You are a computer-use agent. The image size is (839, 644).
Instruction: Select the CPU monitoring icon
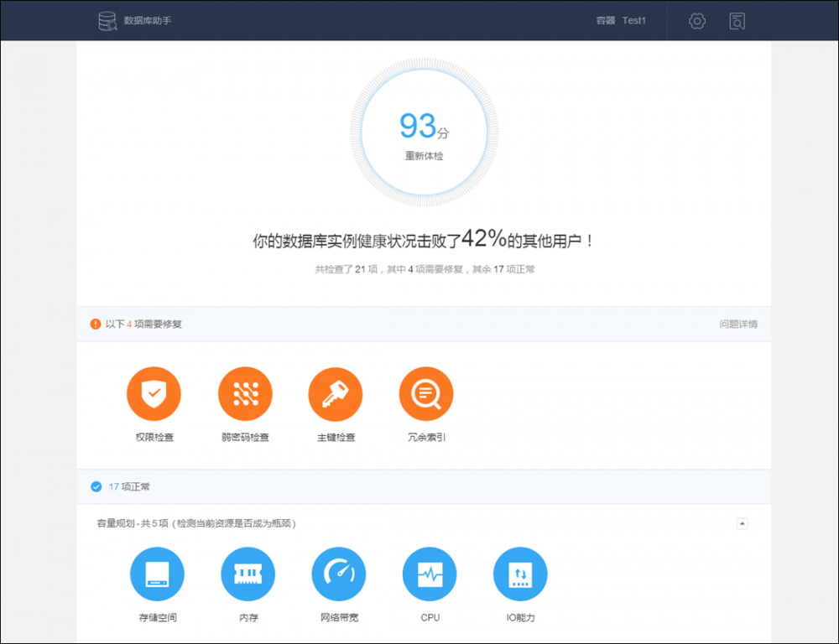[x=430, y=574]
